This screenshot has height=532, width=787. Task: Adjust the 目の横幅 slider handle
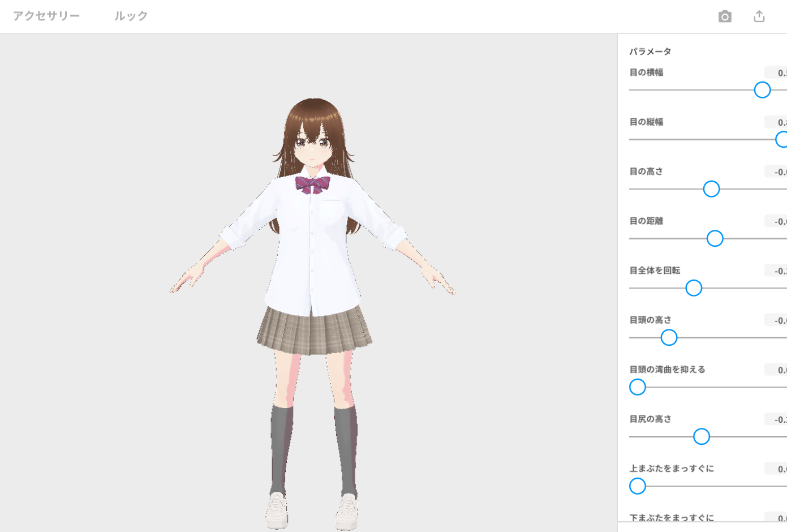(x=762, y=90)
